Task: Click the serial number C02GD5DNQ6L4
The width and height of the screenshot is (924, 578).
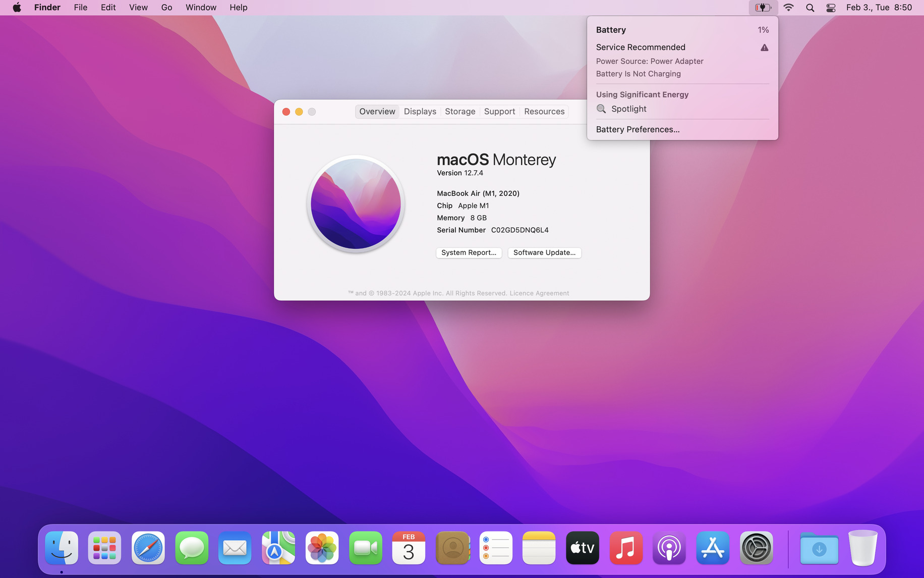Action: pyautogui.click(x=520, y=230)
